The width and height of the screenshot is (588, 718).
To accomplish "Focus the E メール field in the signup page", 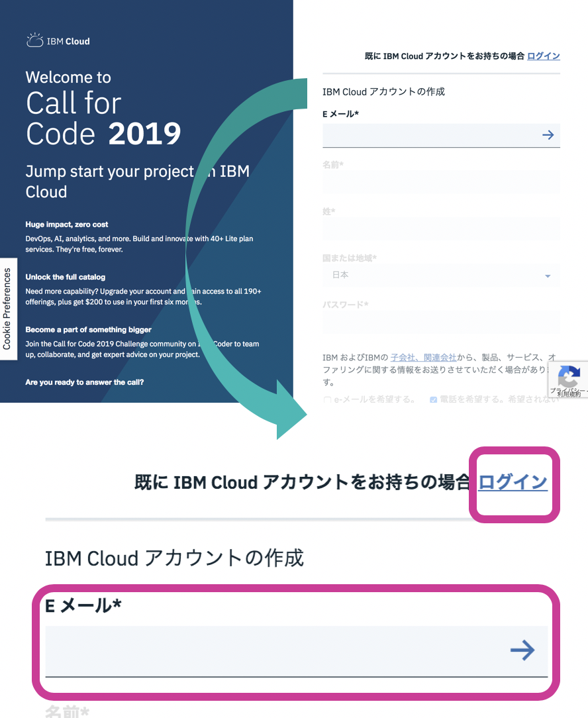I will pyautogui.click(x=441, y=135).
